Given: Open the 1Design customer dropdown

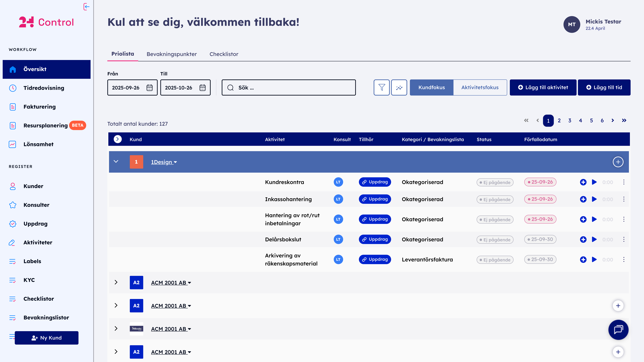Looking at the screenshot, I should coord(164,162).
